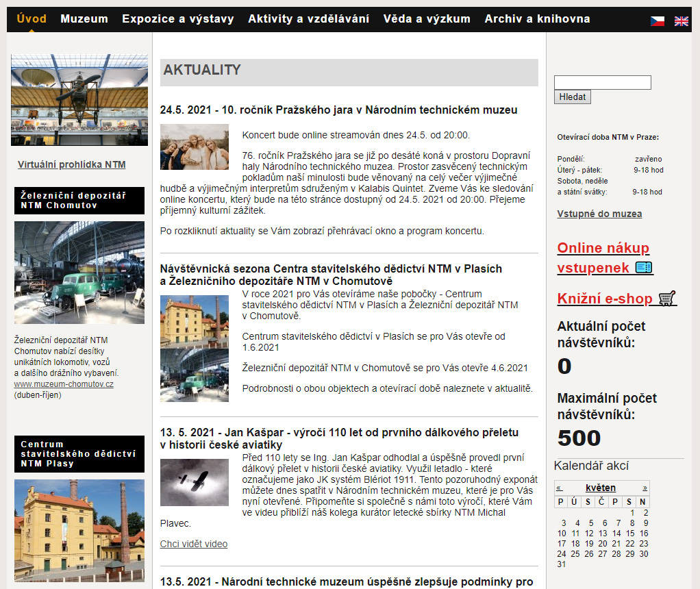Open the Muzeum menu
Viewport: 700px width, 589px height.
point(84,18)
